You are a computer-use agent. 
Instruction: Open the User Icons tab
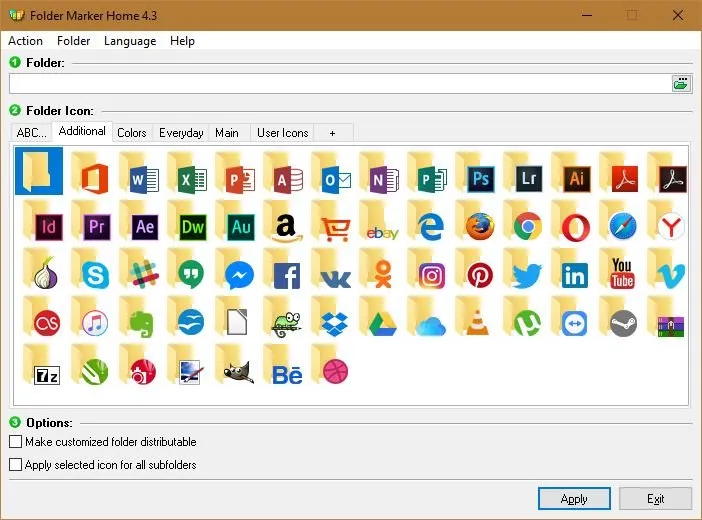coord(282,133)
